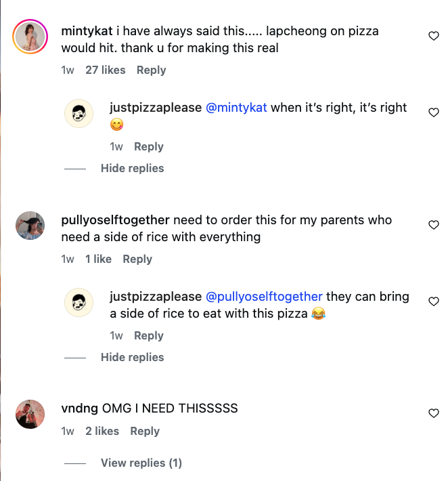Viewport: 448px width, 481px height.
Task: Open justpizzaplease avatar in first reply
Action: coord(79,113)
